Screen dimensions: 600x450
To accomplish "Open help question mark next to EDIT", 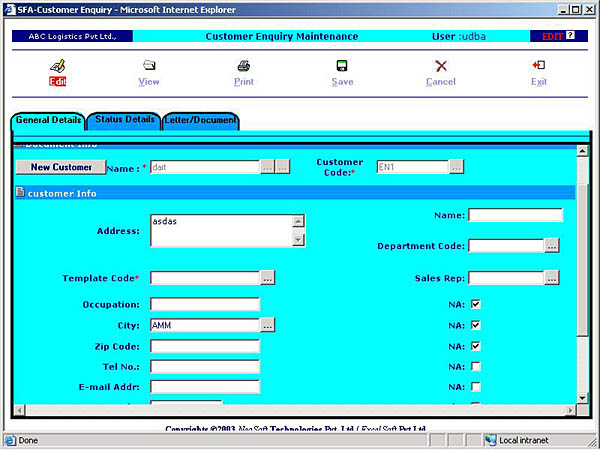I will pyautogui.click(x=570, y=36).
